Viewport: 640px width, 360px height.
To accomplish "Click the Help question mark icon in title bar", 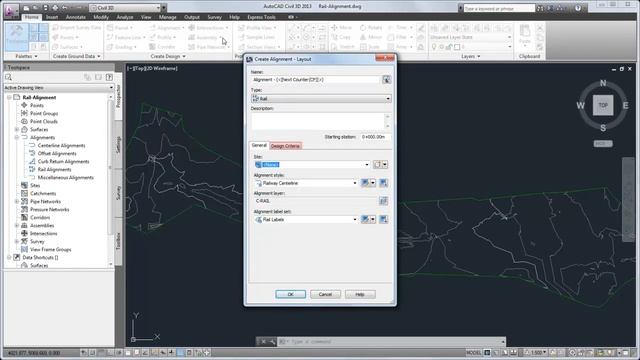I will click(x=578, y=8).
